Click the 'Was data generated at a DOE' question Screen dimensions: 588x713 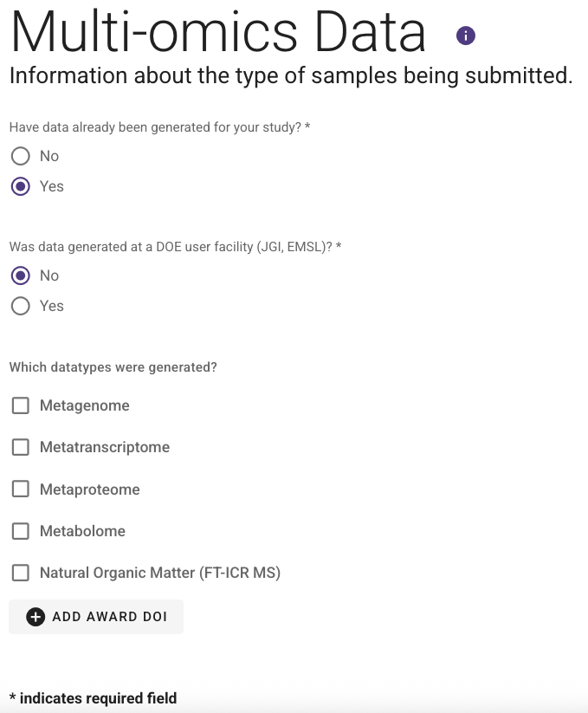175,247
